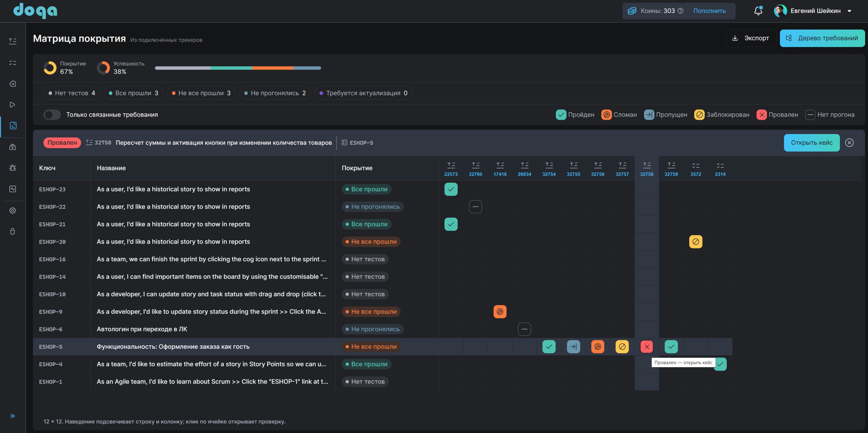Click the 'Открыть кейс' button
Image resolution: width=868 pixels, height=433 pixels.
(x=811, y=143)
